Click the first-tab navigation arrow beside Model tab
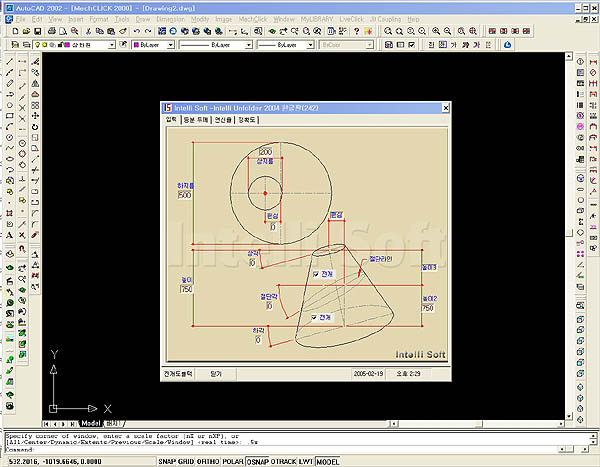The width and height of the screenshot is (600, 467). (x=46, y=424)
